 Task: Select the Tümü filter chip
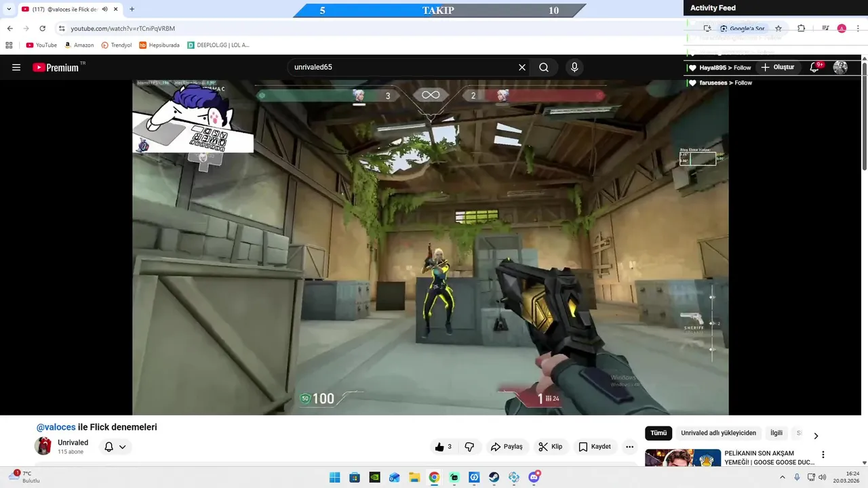[x=658, y=433]
